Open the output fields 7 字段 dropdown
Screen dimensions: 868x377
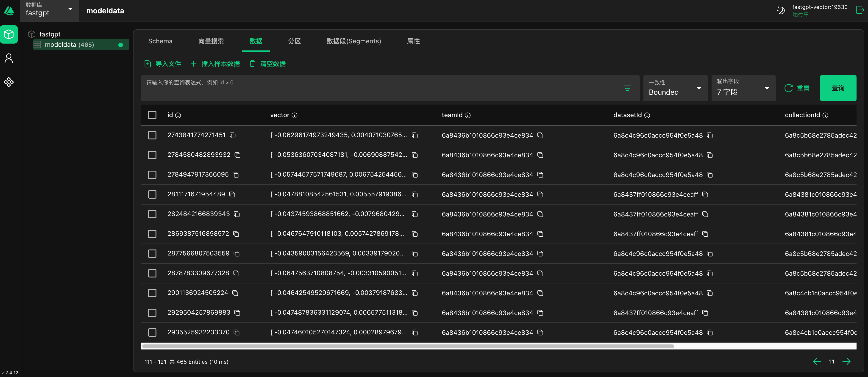(743, 88)
